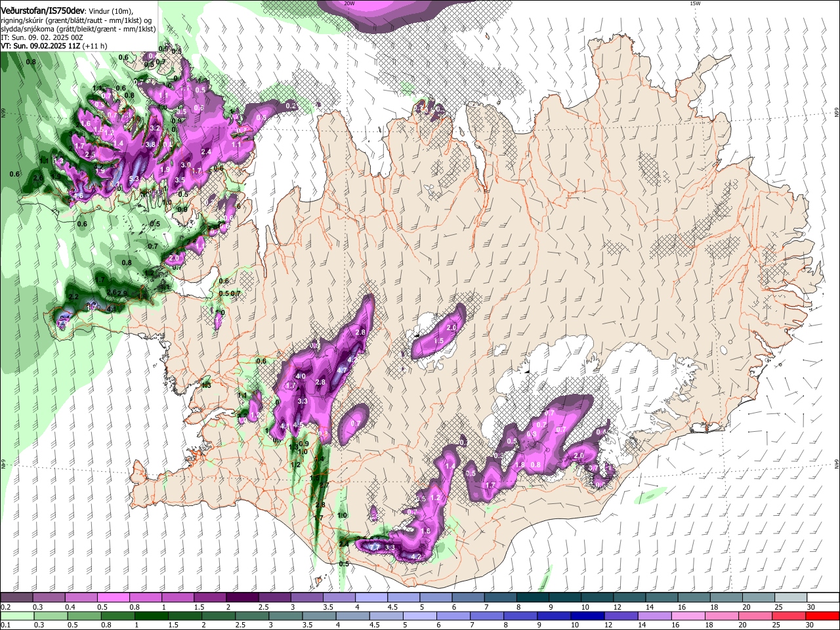840x630 pixels.
Task: Select lower legend swatch between 5 and 6
Action: [421, 616]
